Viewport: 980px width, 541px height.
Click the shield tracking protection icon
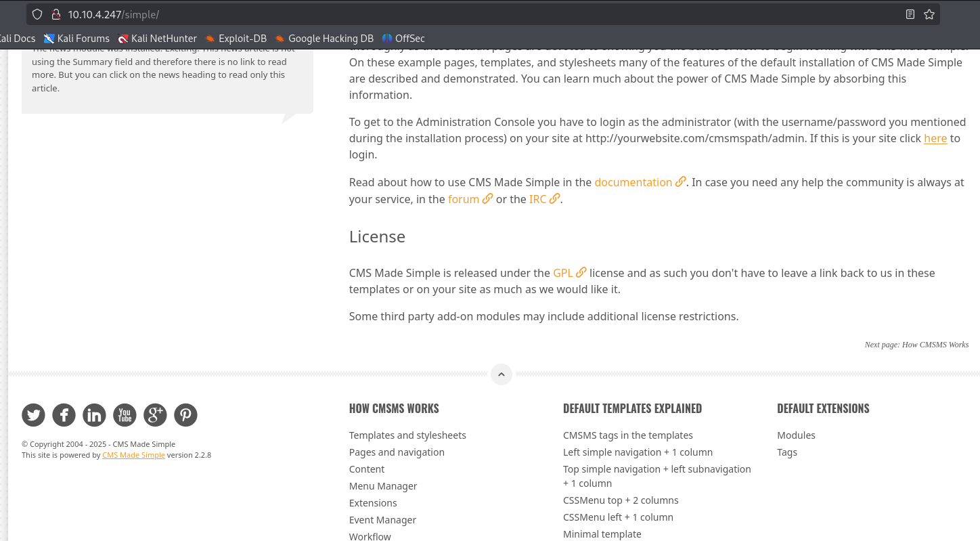tap(37, 14)
